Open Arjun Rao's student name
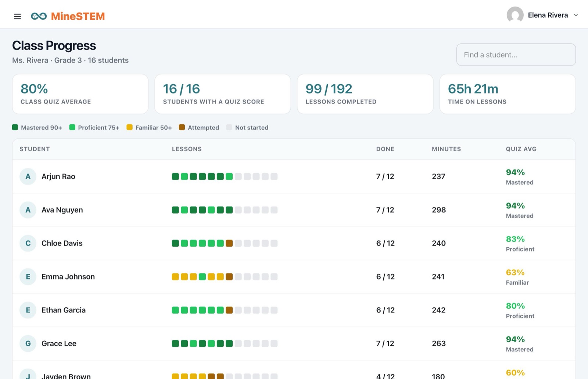Image resolution: width=588 pixels, height=379 pixels. [58, 177]
